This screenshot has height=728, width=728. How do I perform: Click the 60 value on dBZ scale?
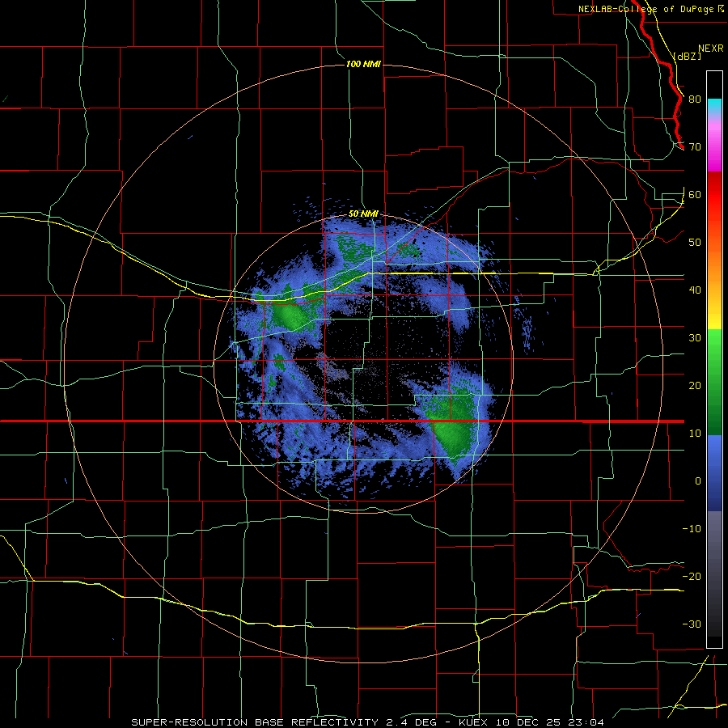[695, 194]
